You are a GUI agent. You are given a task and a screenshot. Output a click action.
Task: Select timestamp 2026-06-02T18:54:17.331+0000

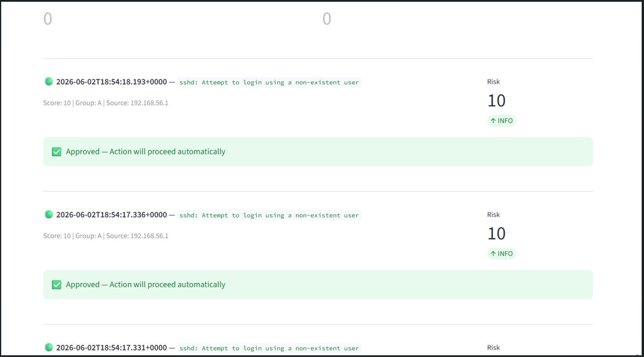pos(112,348)
